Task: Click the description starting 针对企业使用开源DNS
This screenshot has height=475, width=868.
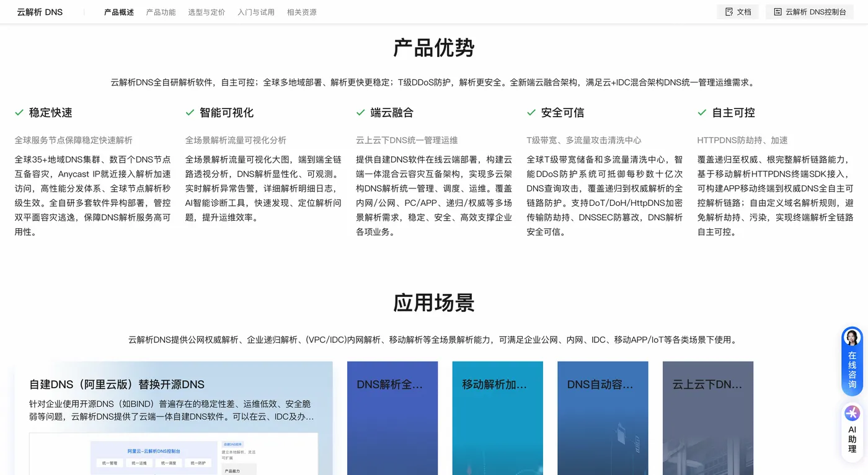Action: [x=172, y=410]
